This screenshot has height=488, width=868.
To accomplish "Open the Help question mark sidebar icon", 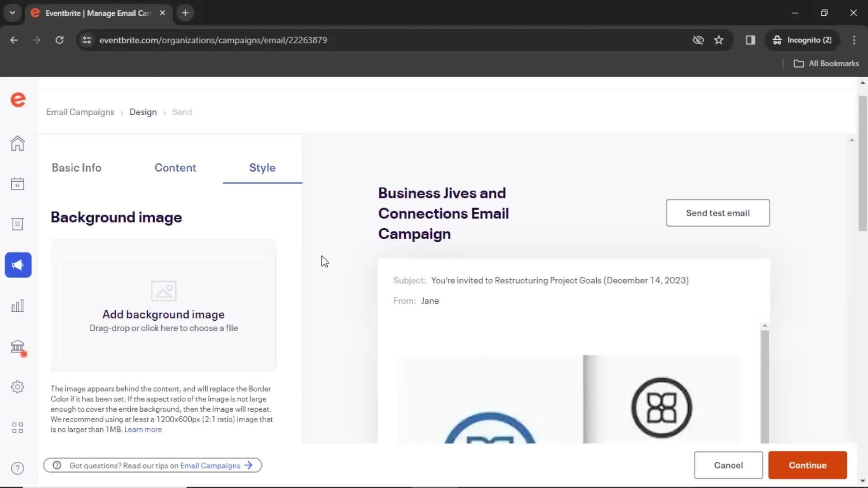I will 18,468.
